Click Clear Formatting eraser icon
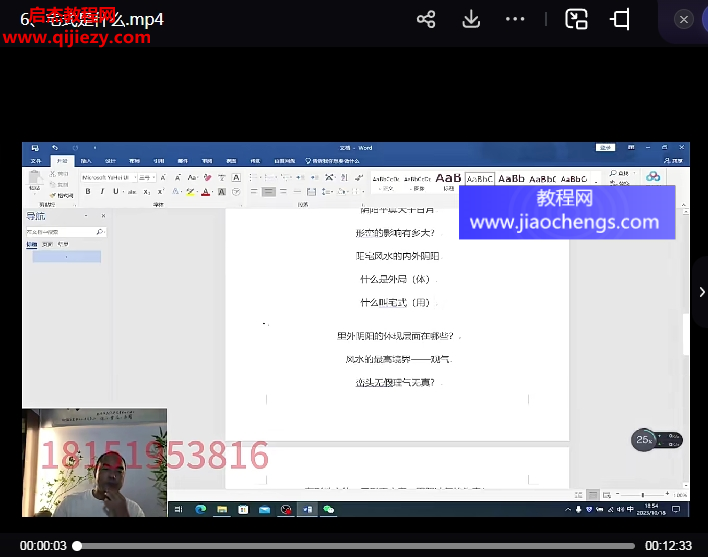The image size is (708, 557). point(207,177)
